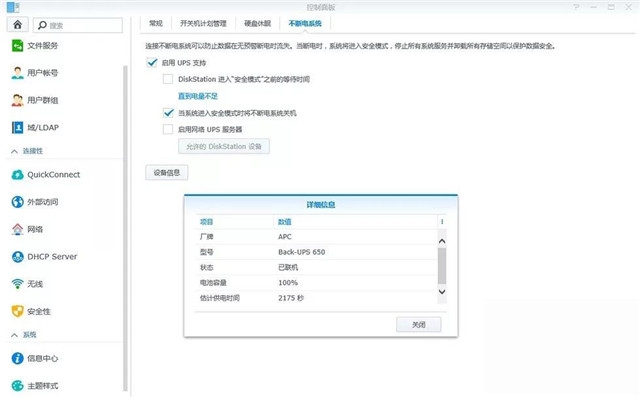The image size is (640, 397).
Task: Select 不断电系统 UPS tab
Action: pos(305,24)
